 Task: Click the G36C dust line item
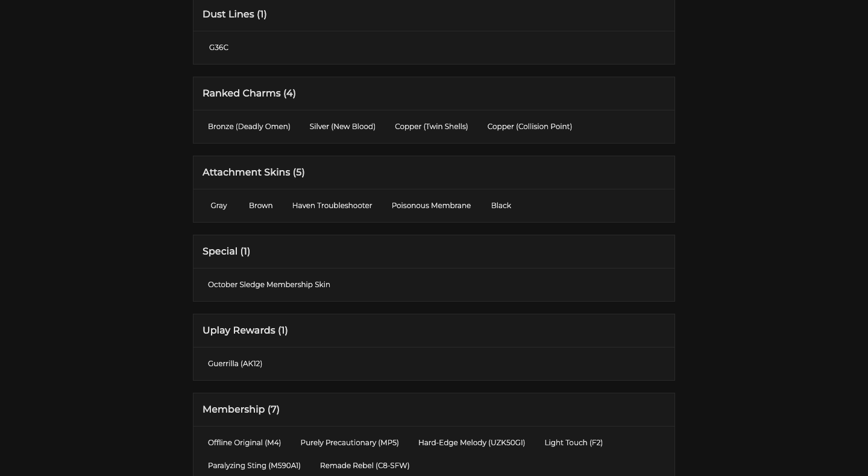point(219,48)
